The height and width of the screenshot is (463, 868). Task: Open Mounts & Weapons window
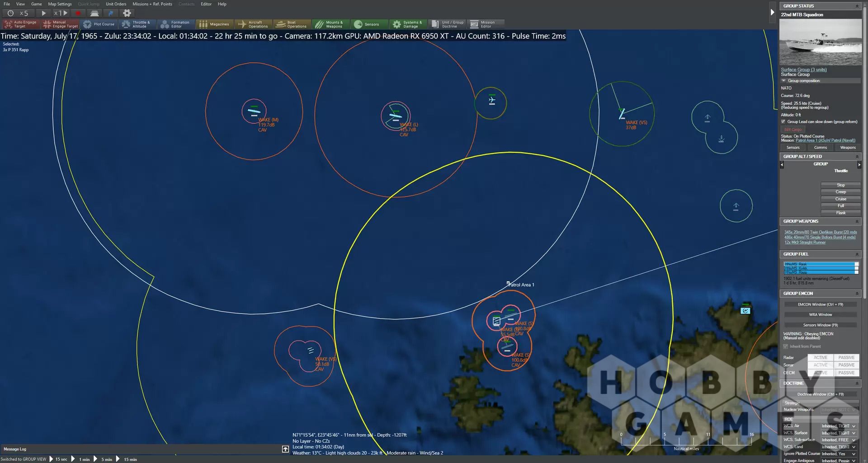[331, 24]
